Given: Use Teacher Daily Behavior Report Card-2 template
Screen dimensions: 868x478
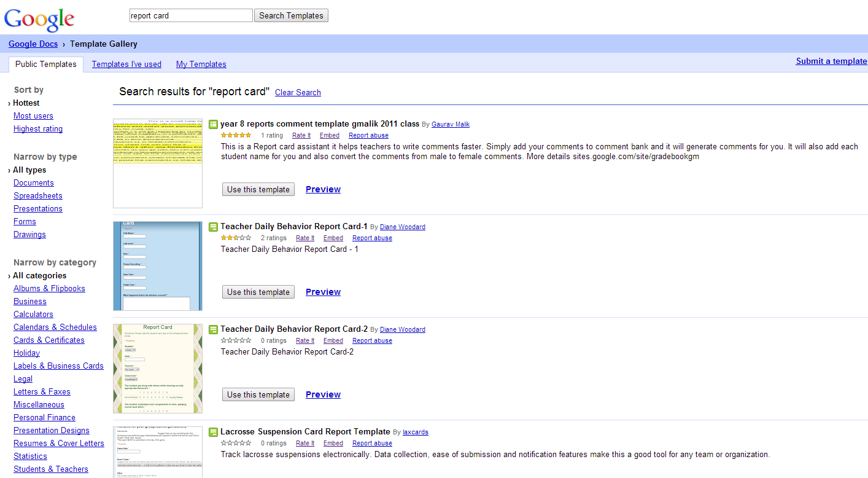Looking at the screenshot, I should (x=258, y=394).
